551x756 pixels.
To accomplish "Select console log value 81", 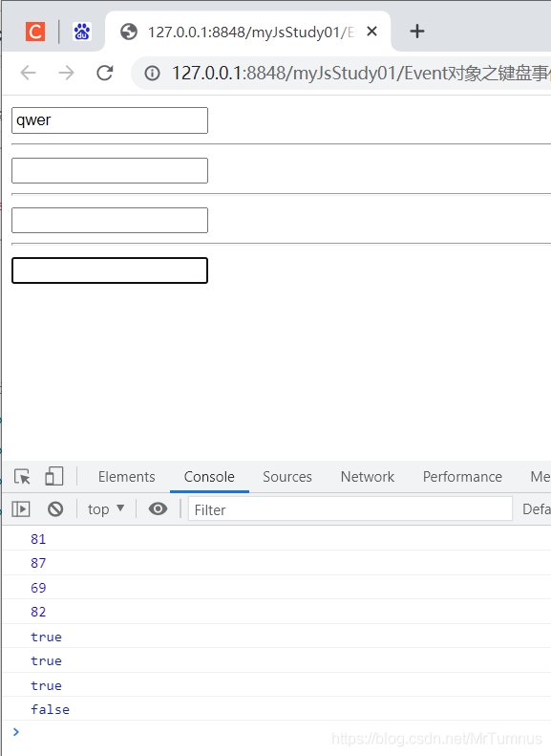I will 38,539.
